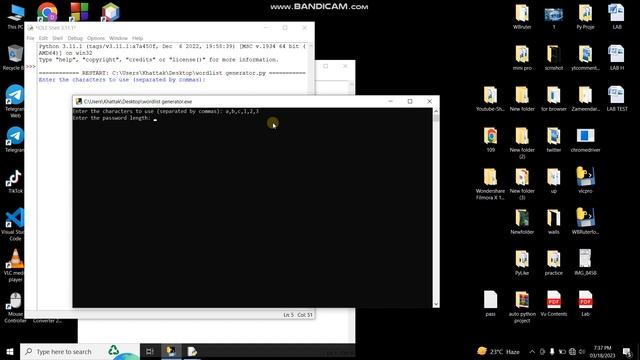The width and height of the screenshot is (640, 360).
Task: Click the console window vertical scrollbar
Action: point(436,207)
